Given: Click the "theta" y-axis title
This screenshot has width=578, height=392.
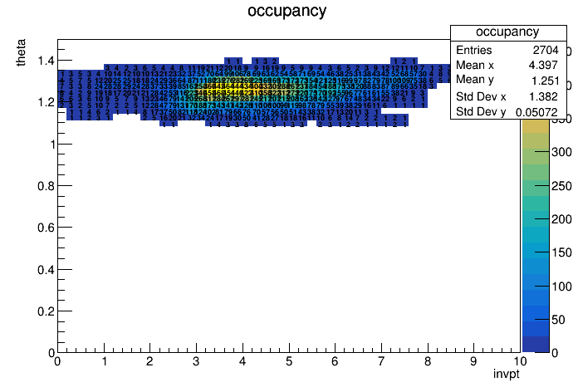Looking at the screenshot, I should (x=22, y=52).
